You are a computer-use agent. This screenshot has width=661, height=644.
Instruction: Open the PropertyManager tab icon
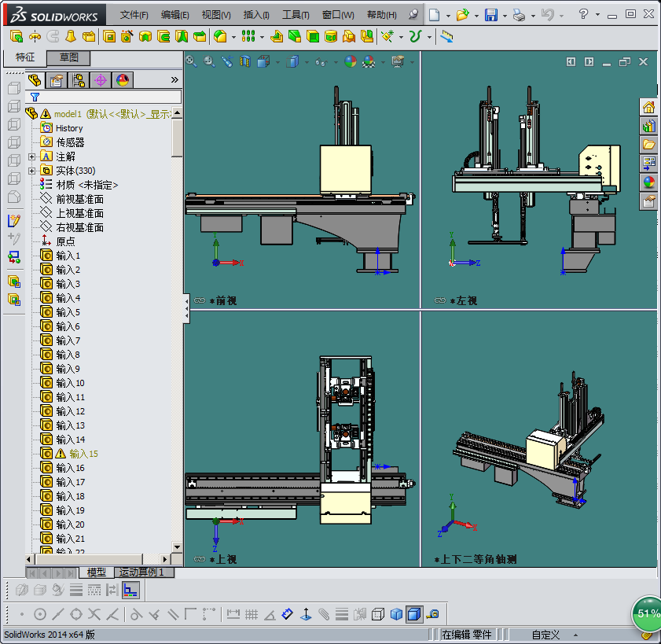56,79
